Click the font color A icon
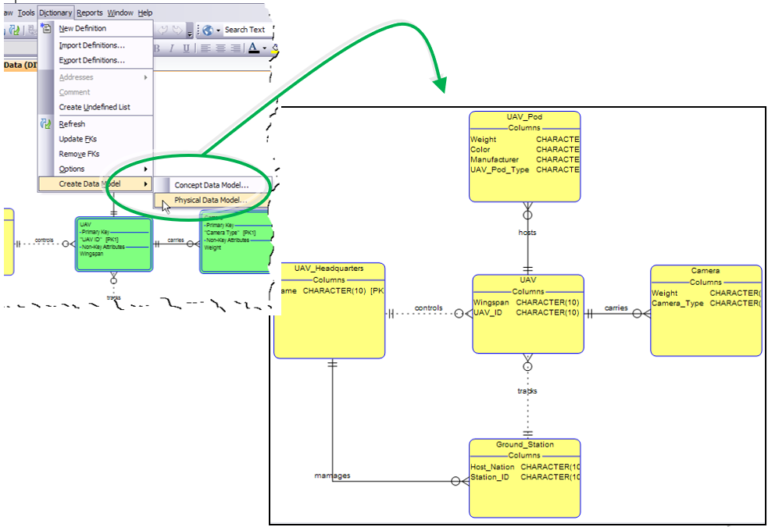Image resolution: width=768 pixels, height=527 pixels. tap(253, 48)
